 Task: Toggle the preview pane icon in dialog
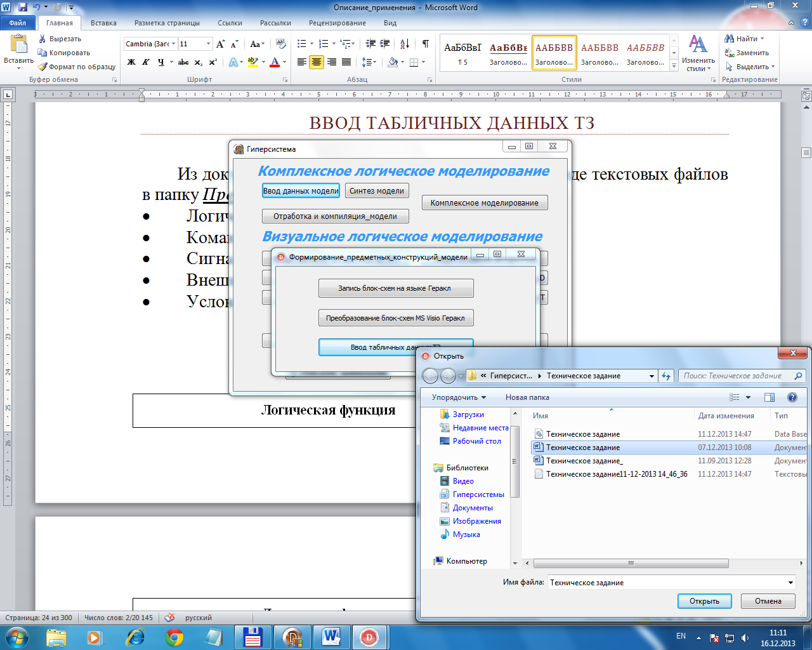pyautogui.click(x=769, y=397)
